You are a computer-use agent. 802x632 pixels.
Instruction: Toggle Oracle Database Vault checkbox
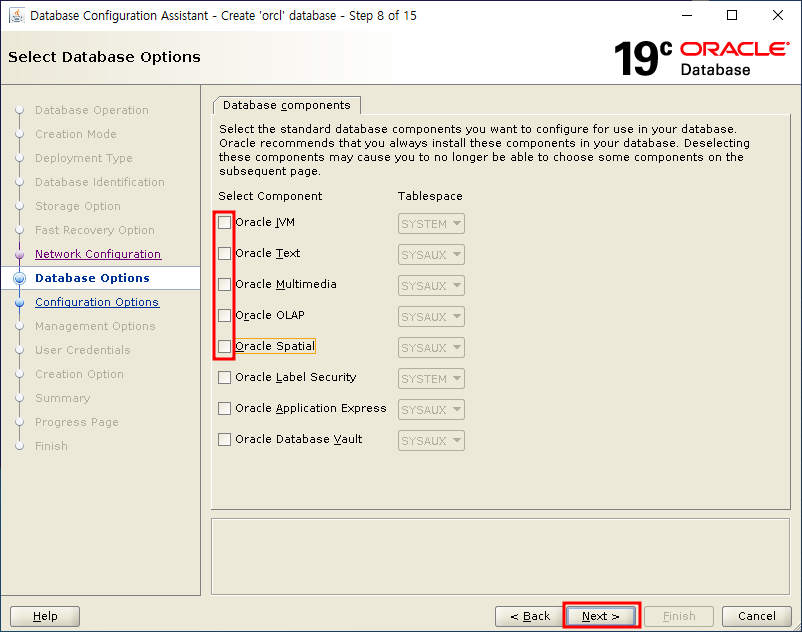pos(224,439)
